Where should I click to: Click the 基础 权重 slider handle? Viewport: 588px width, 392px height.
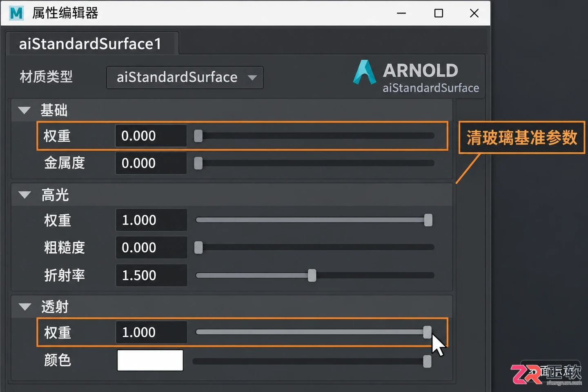(x=198, y=136)
